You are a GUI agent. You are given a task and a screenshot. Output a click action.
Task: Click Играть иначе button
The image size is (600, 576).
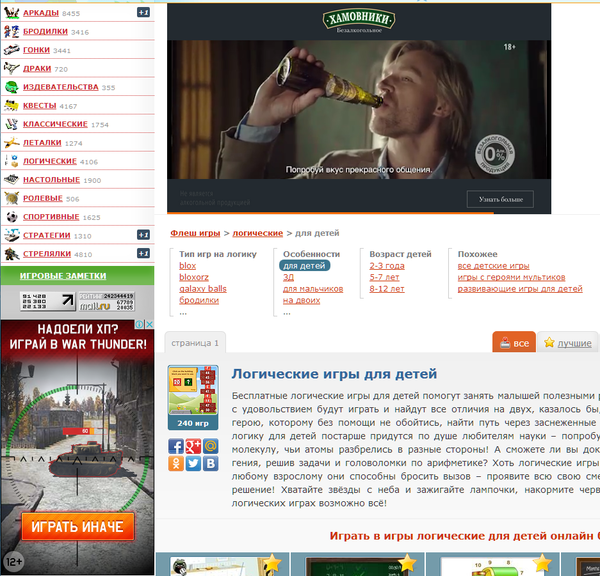pyautogui.click(x=78, y=527)
